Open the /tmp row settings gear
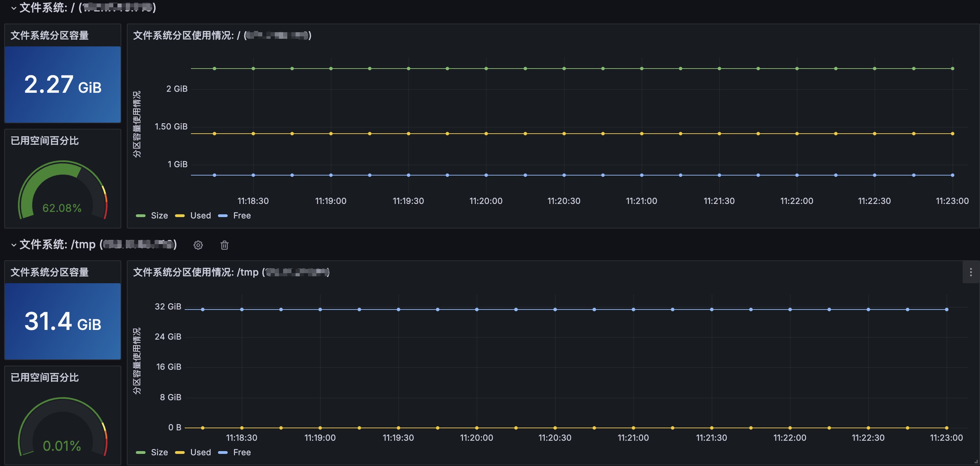The height and width of the screenshot is (466, 980). 198,245
